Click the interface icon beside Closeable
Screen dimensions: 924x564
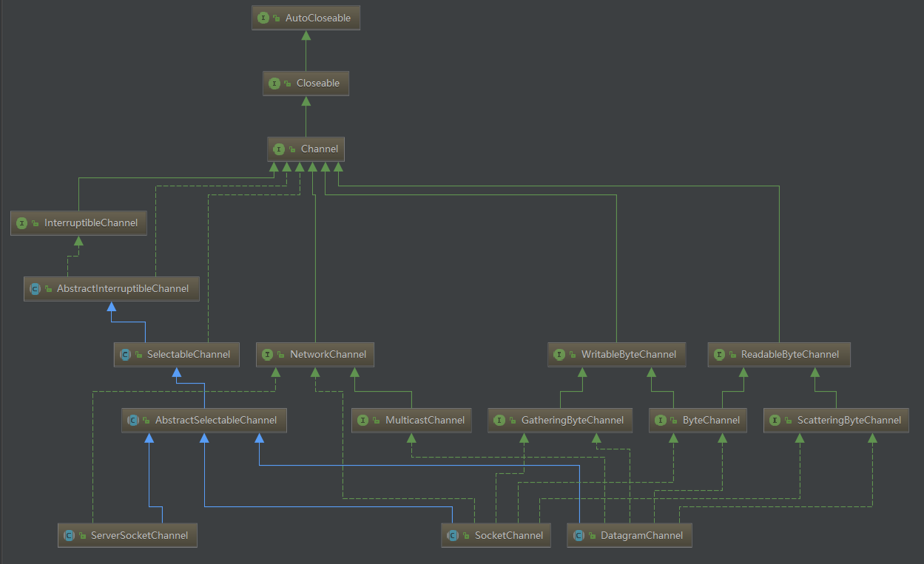(x=274, y=84)
